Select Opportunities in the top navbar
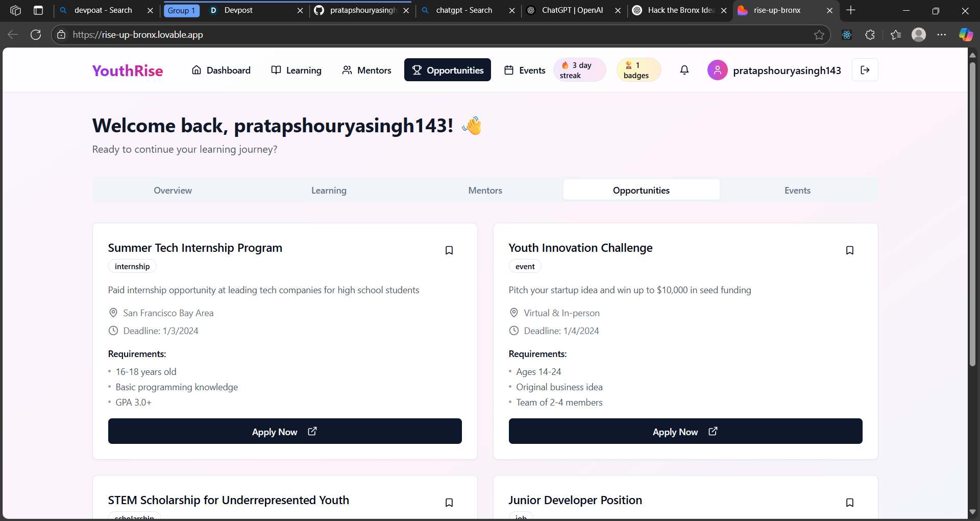This screenshot has width=980, height=521. 448,70
